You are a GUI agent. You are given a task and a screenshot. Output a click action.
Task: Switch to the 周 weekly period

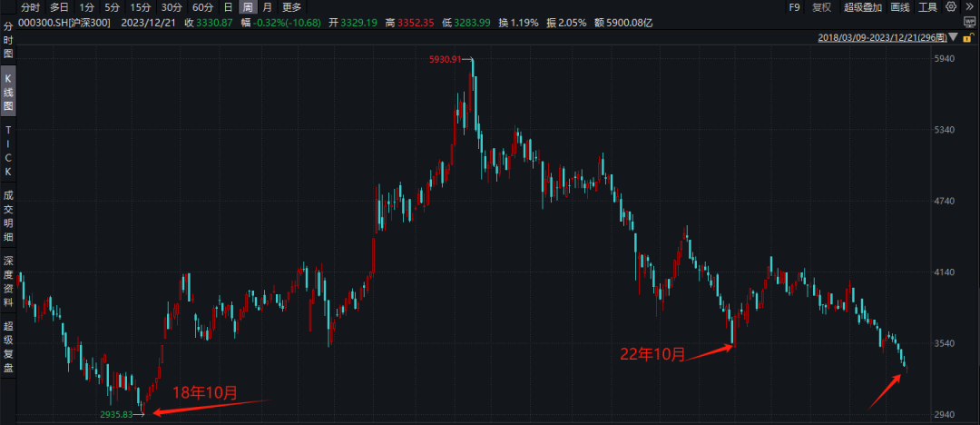248,7
